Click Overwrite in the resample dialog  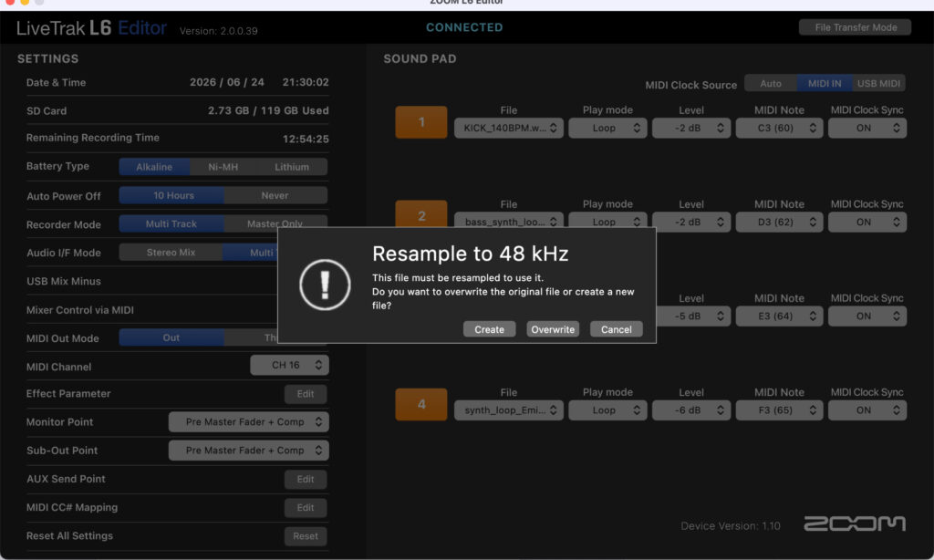tap(553, 329)
